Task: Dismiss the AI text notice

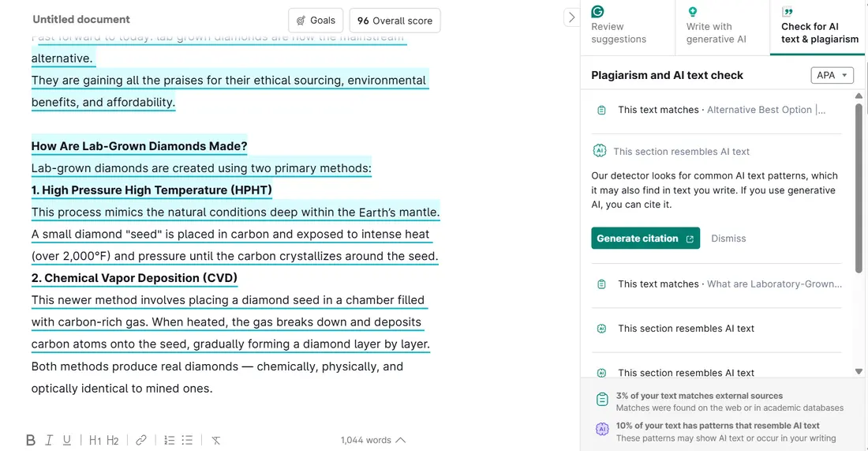Action: (728, 239)
